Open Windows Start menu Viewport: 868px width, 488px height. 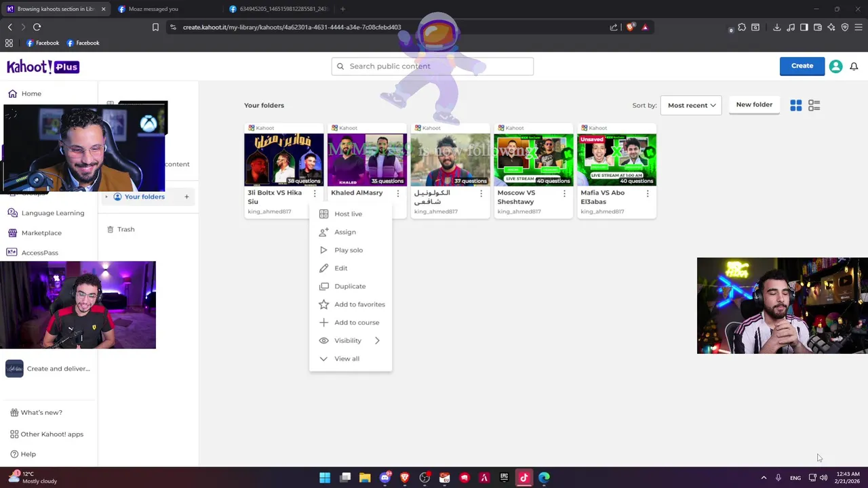[325, 478]
